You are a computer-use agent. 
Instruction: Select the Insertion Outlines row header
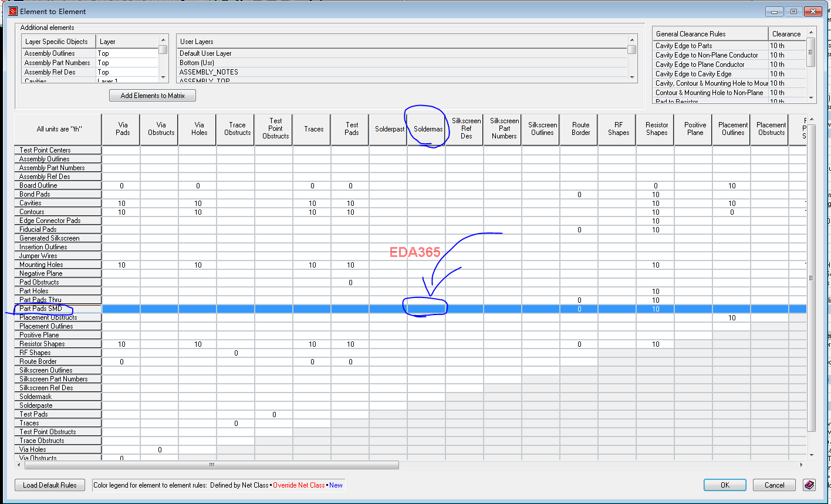coord(58,247)
